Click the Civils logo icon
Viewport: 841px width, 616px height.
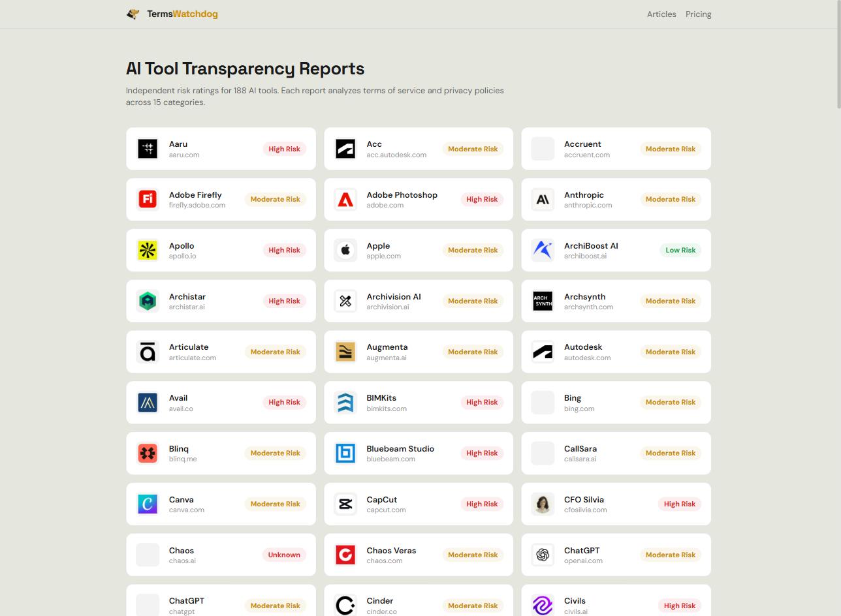(543, 606)
